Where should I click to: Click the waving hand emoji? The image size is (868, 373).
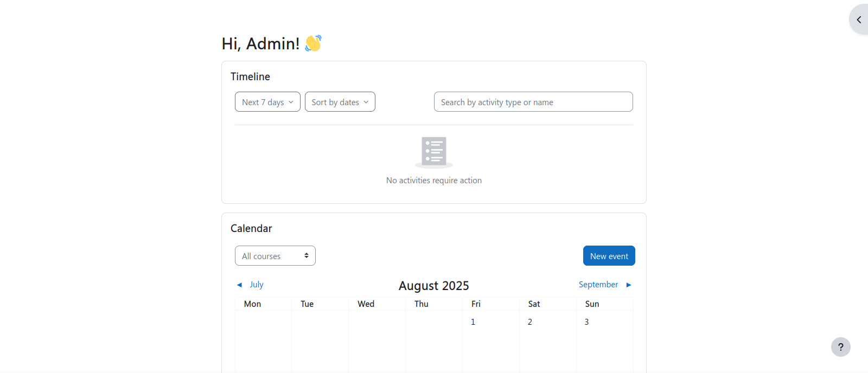click(313, 43)
